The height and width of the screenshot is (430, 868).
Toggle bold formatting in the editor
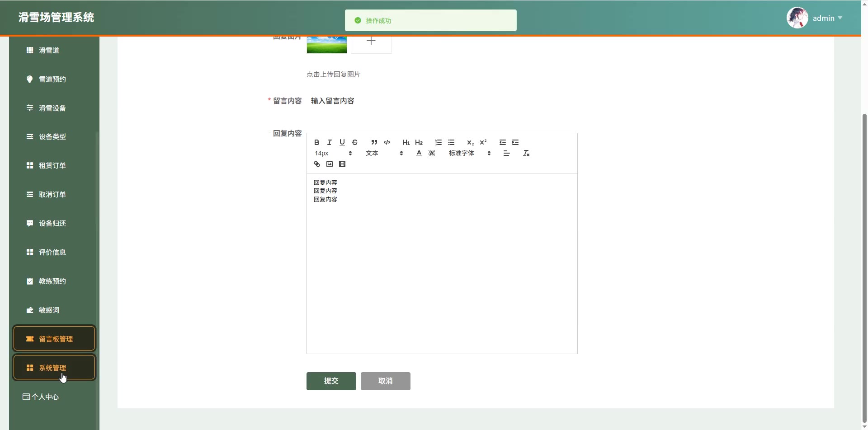pyautogui.click(x=316, y=142)
